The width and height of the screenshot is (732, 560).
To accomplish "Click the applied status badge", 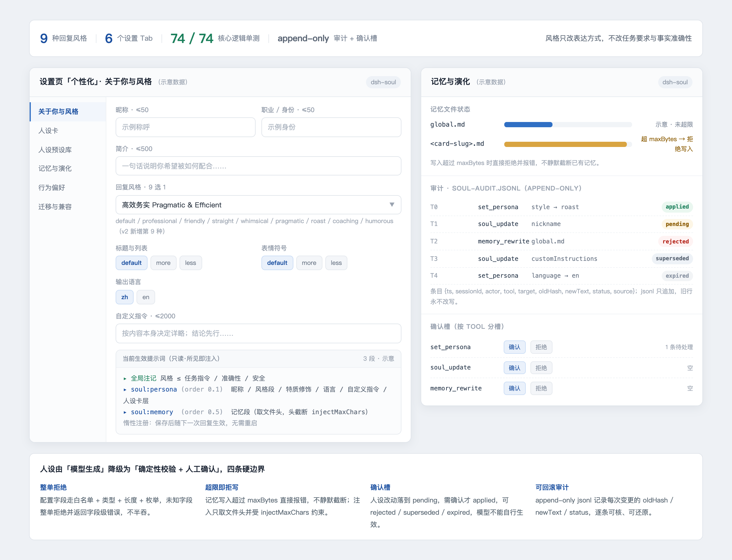I will coord(677,207).
